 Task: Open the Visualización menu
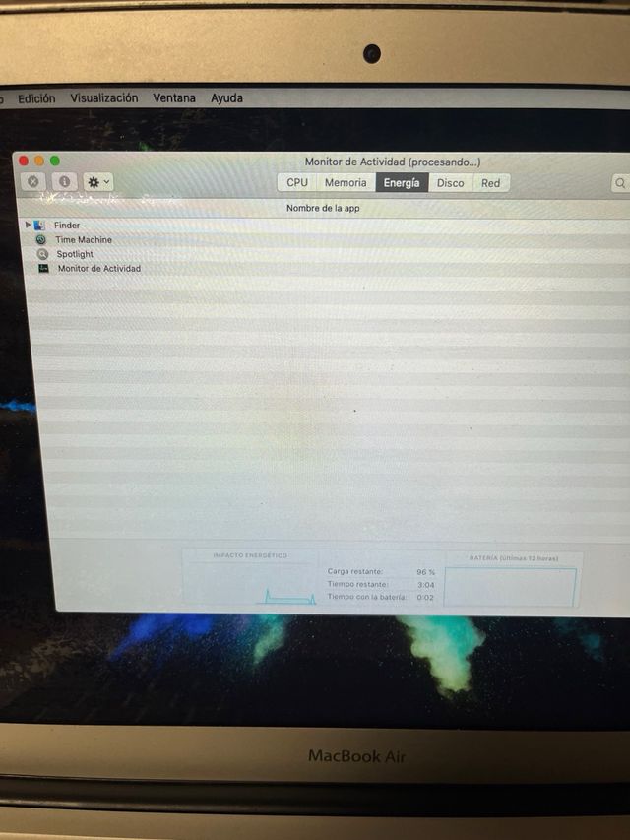[104, 98]
